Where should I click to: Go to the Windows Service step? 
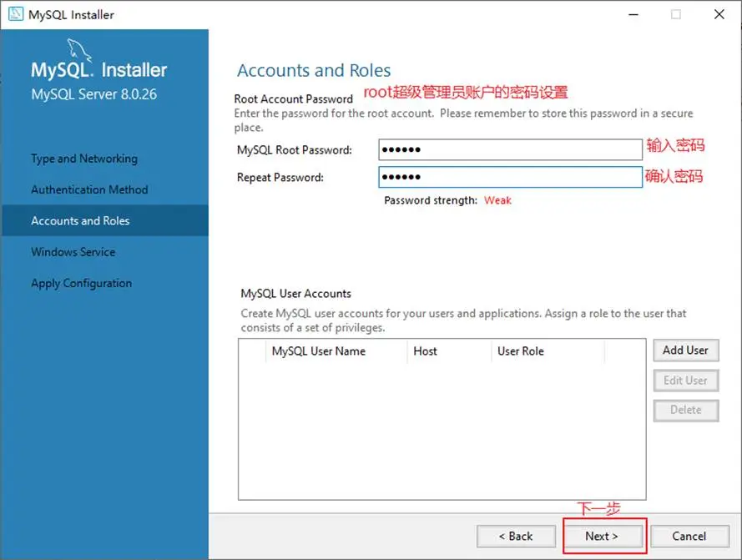coord(73,252)
